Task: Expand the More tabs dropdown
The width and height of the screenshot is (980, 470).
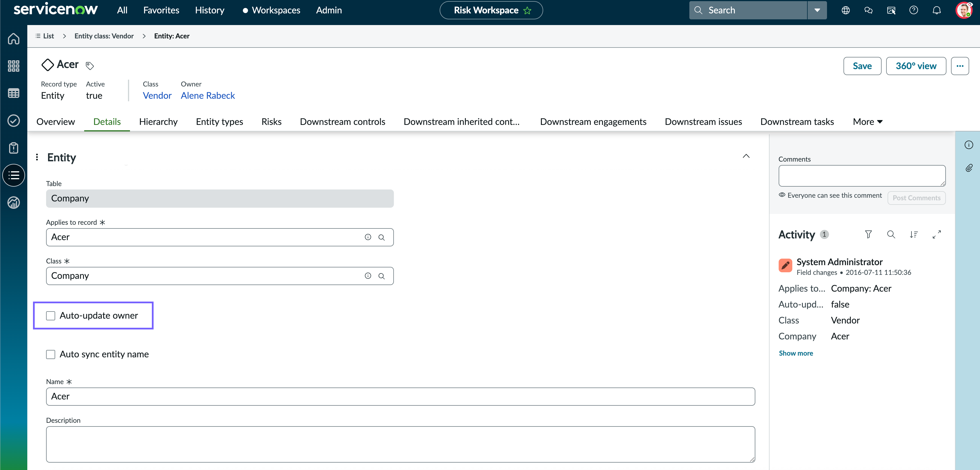Action: [867, 122]
